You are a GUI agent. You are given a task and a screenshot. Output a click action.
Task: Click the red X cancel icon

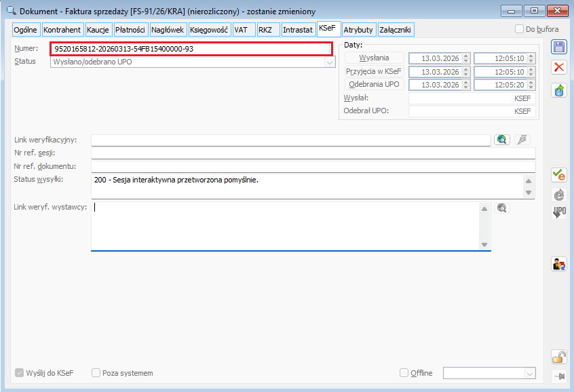pos(559,67)
